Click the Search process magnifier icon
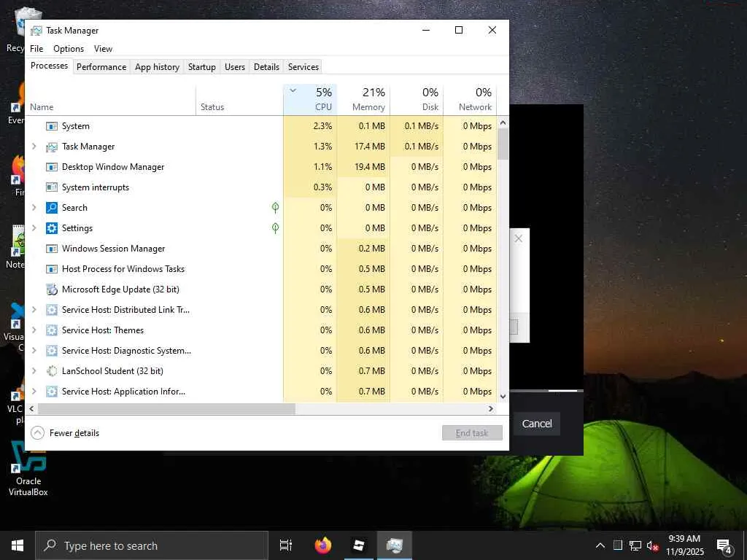The image size is (747, 560). coord(52,208)
